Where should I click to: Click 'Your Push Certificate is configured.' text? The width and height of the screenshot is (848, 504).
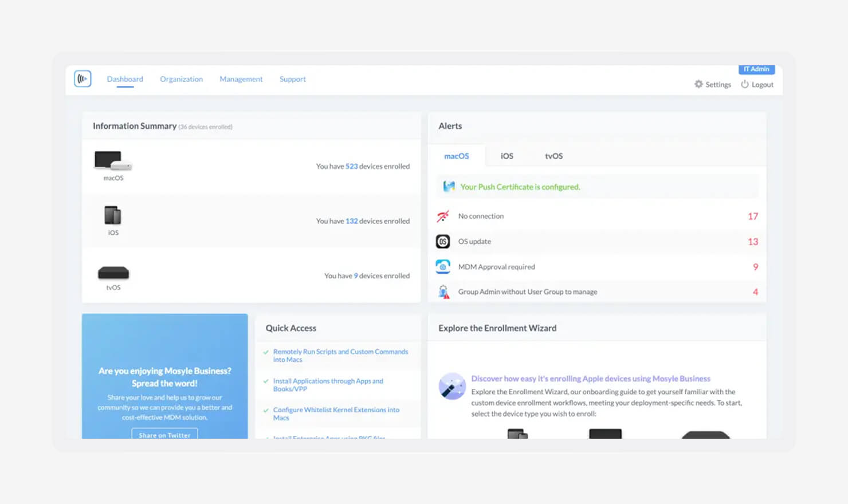[520, 187]
